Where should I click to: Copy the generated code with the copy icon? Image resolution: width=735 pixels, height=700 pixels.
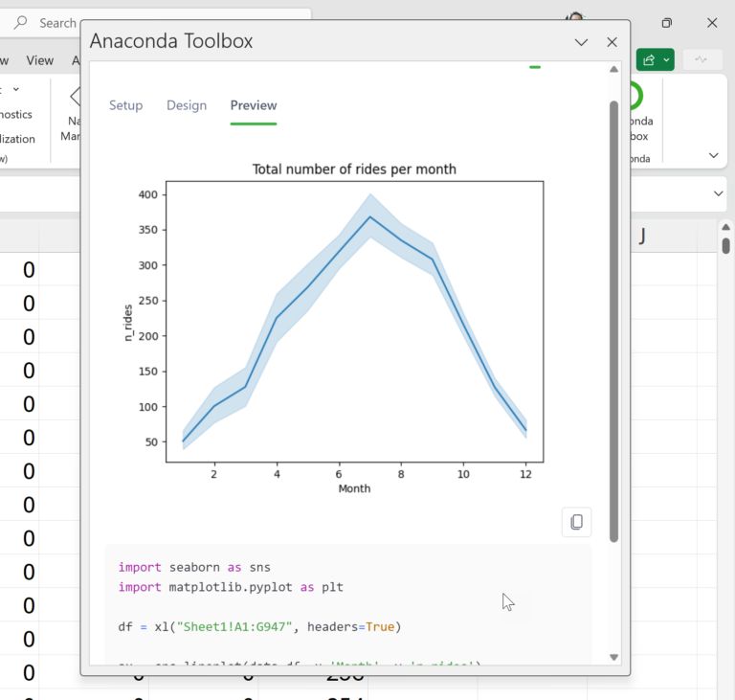(x=576, y=522)
